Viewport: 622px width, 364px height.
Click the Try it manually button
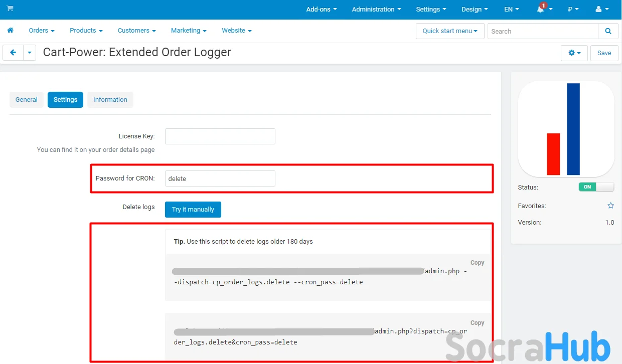[193, 210]
